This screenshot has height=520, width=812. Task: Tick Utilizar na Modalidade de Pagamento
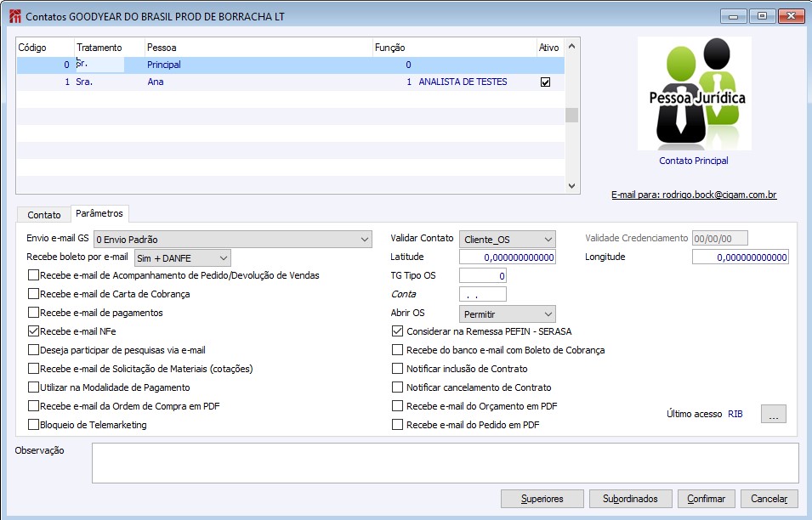point(34,387)
